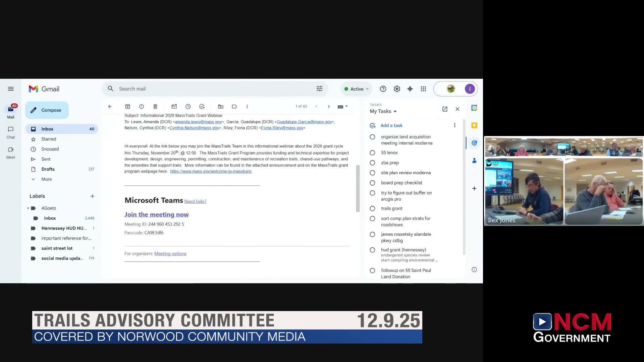Mark the 55 lenox task complete

(372, 153)
